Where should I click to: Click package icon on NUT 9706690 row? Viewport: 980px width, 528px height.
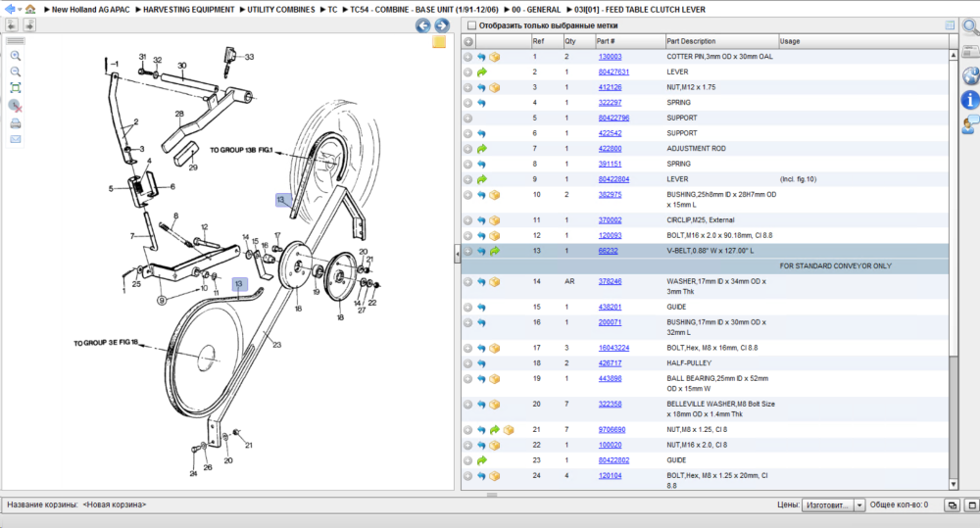point(509,430)
